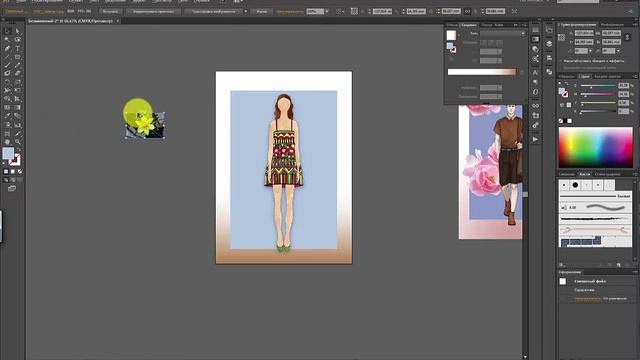Click the gradient slider bar
Screen dimensions: 640x360
click(482, 72)
